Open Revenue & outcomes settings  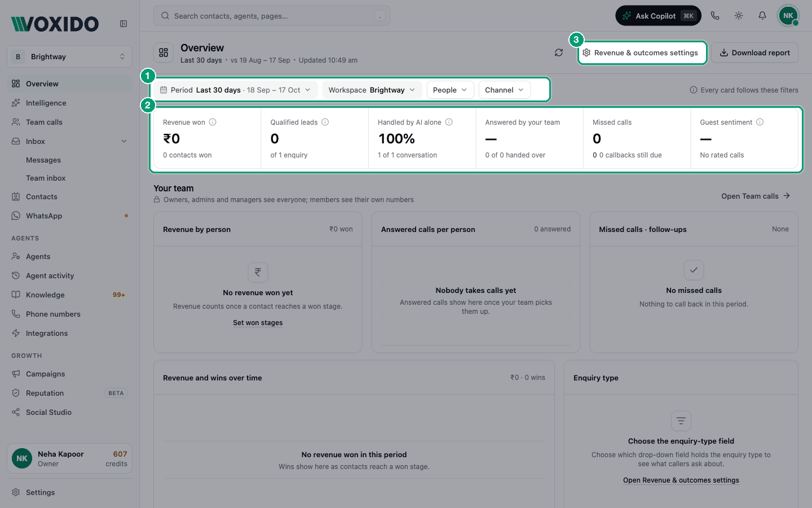642,52
